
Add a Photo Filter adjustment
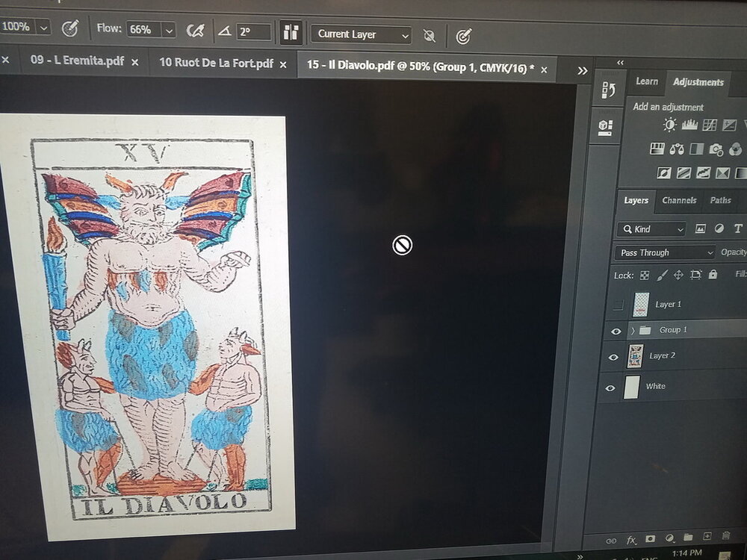716,149
